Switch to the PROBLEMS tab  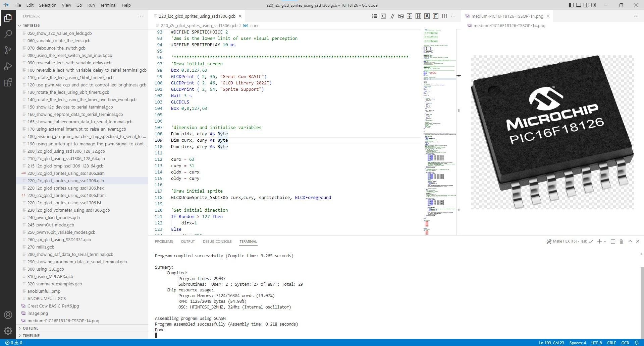pyautogui.click(x=164, y=241)
